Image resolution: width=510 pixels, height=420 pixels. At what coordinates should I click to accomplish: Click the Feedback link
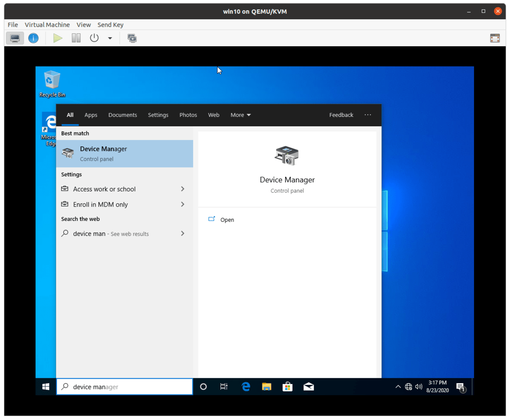(x=341, y=115)
